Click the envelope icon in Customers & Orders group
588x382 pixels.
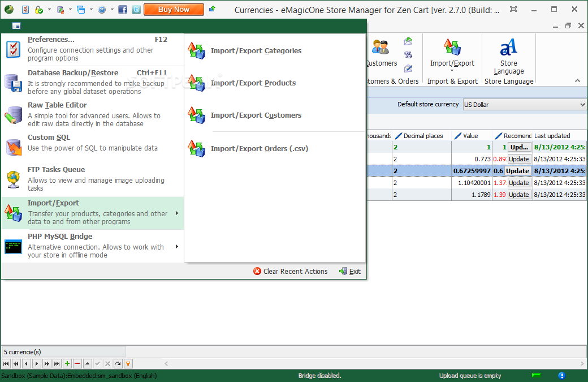click(x=408, y=41)
